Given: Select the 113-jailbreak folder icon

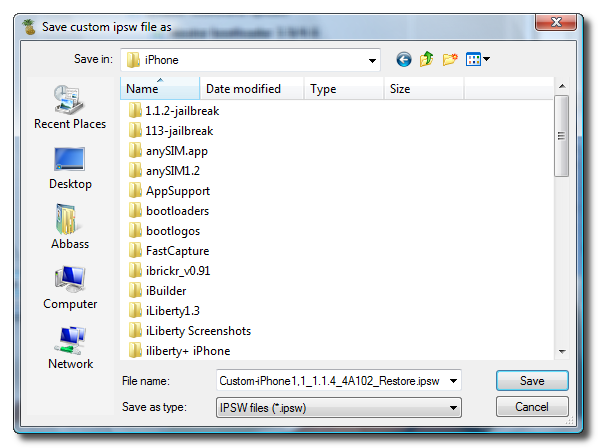Looking at the screenshot, I should click(135, 131).
